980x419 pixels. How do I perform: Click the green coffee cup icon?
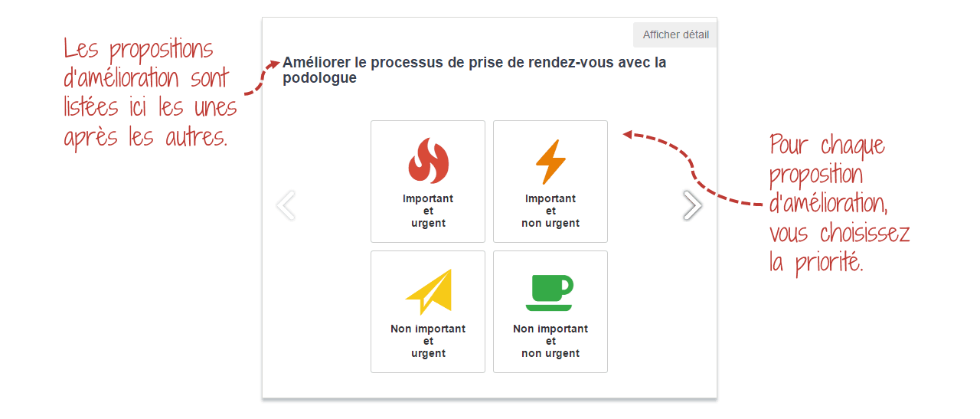point(550,293)
